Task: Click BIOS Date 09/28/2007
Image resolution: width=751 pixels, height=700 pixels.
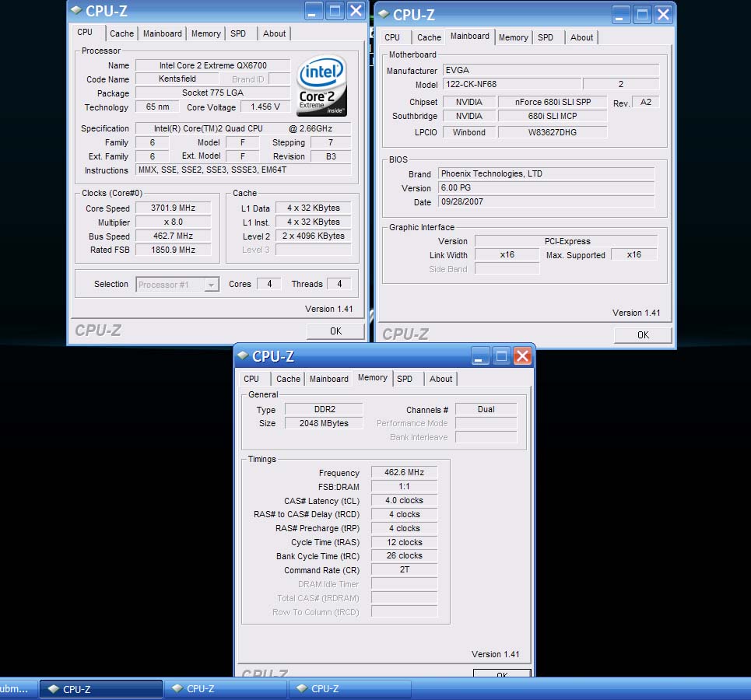Action: pos(546,201)
